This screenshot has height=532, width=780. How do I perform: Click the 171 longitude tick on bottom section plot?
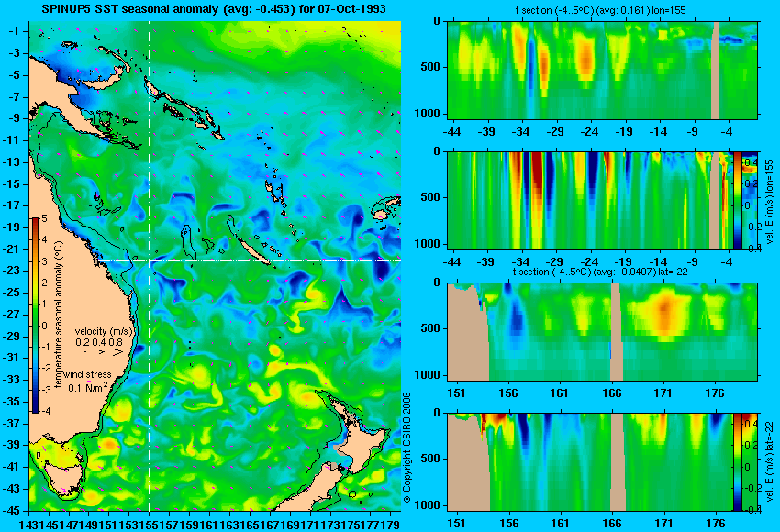(x=663, y=524)
